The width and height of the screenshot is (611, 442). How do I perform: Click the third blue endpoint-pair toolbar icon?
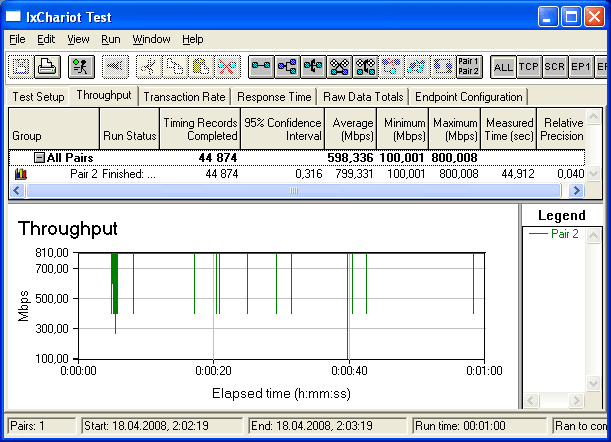[313, 67]
